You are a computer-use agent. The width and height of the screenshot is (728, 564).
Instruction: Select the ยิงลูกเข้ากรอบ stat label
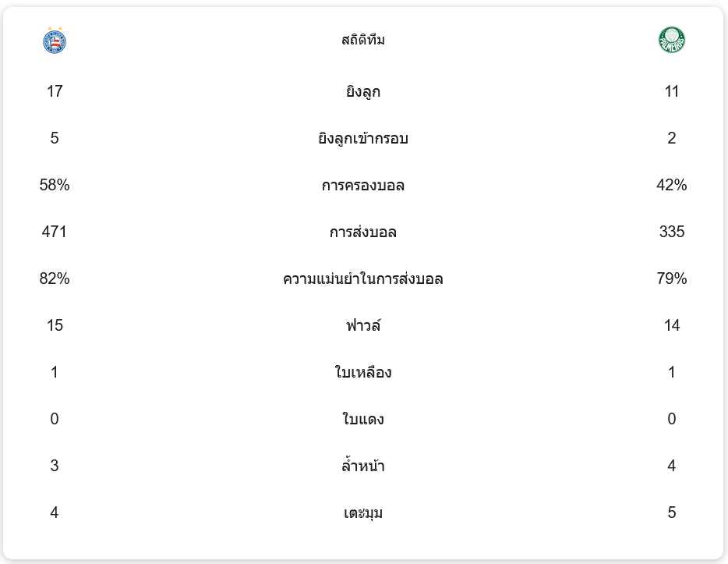363,139
